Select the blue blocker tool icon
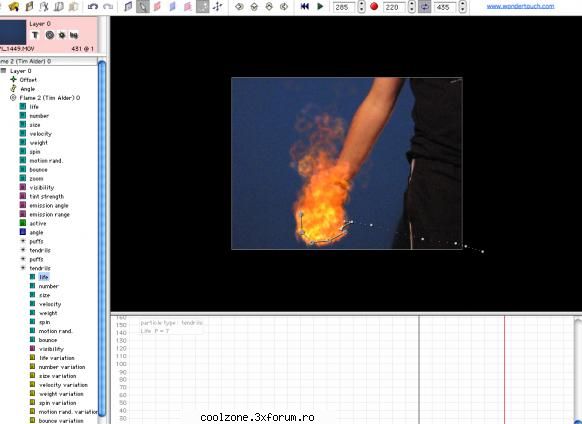Screen dimensions: 582x424 [x=173, y=6]
